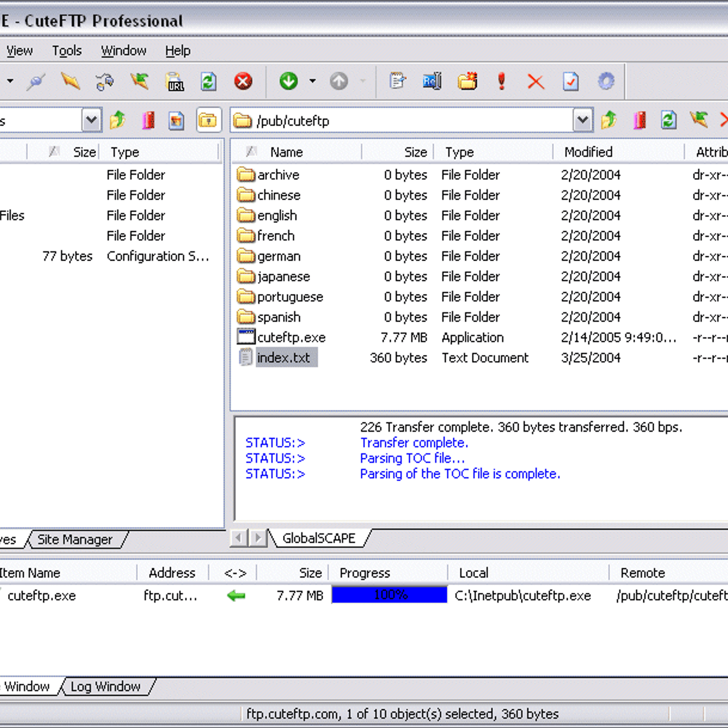Switch to the Log Window tab

pyautogui.click(x=106, y=686)
